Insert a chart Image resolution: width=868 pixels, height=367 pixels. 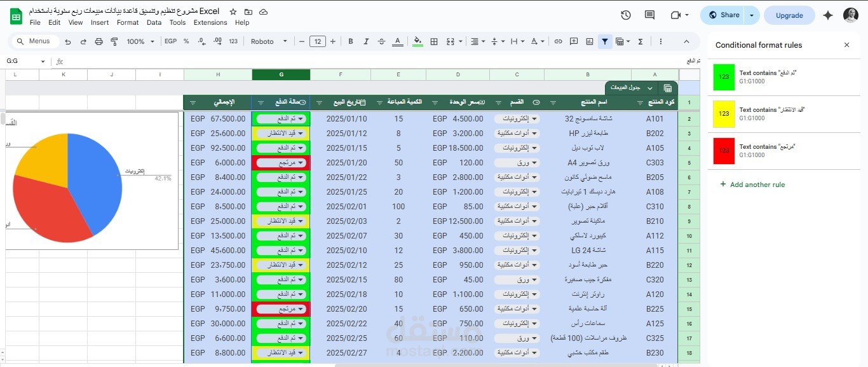click(x=590, y=41)
